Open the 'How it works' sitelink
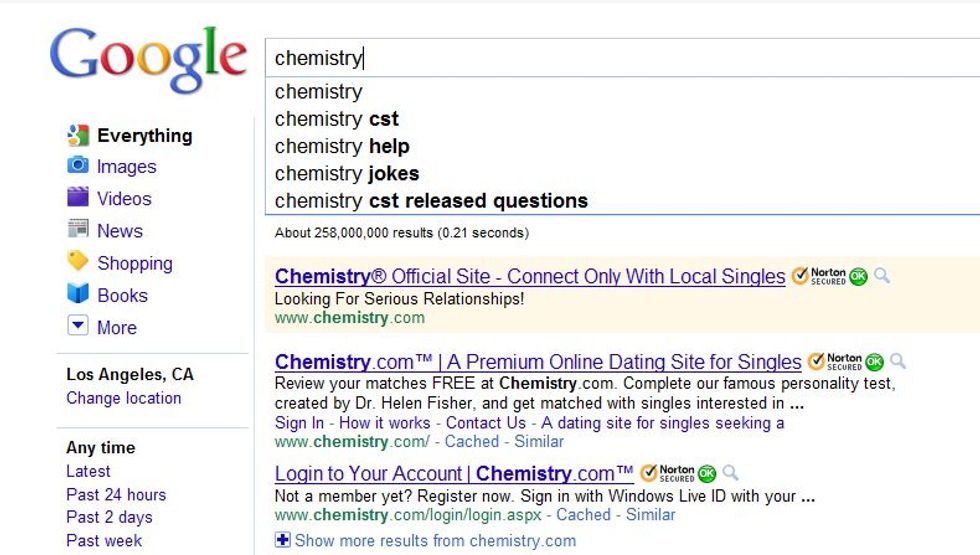 click(x=384, y=423)
